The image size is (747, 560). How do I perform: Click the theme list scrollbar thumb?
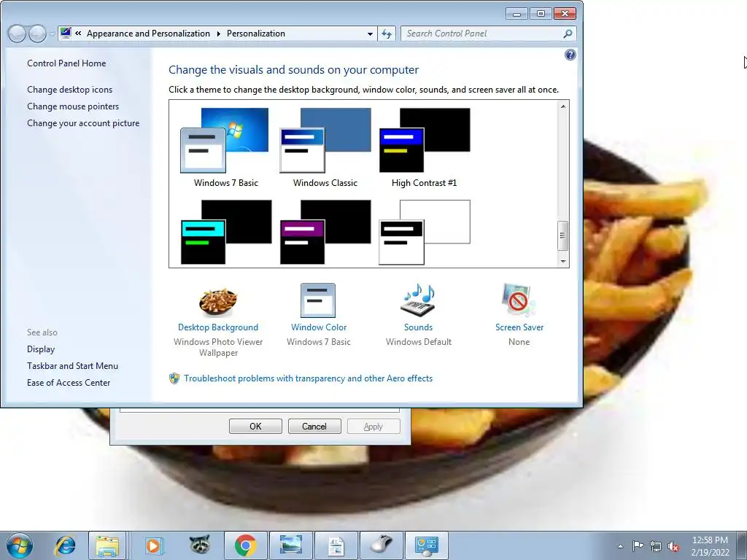pos(563,236)
